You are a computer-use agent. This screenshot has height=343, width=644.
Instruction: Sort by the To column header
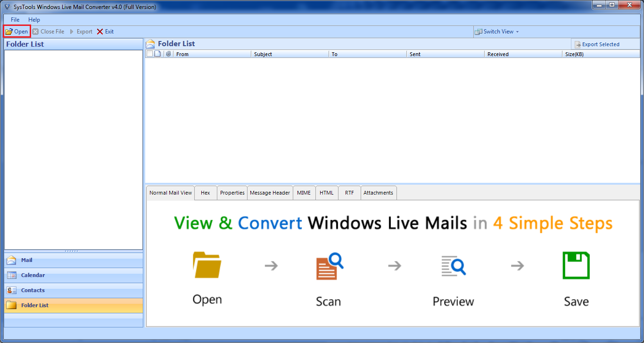click(368, 54)
